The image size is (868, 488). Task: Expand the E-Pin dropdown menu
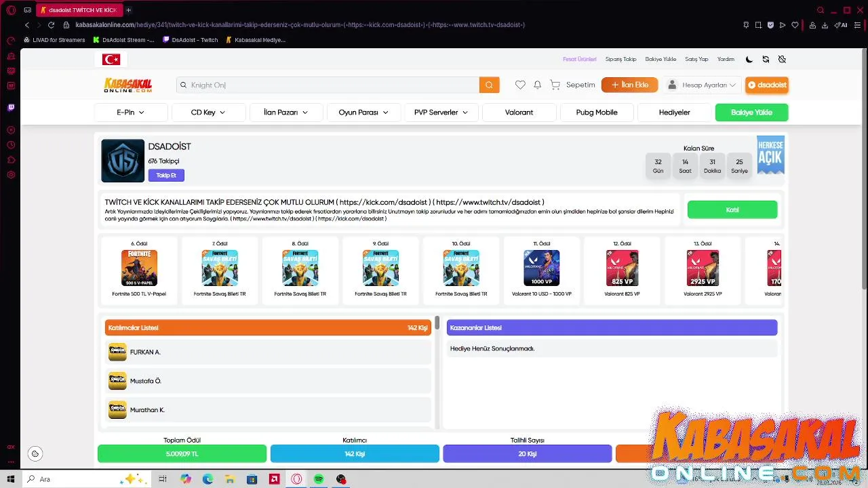131,113
